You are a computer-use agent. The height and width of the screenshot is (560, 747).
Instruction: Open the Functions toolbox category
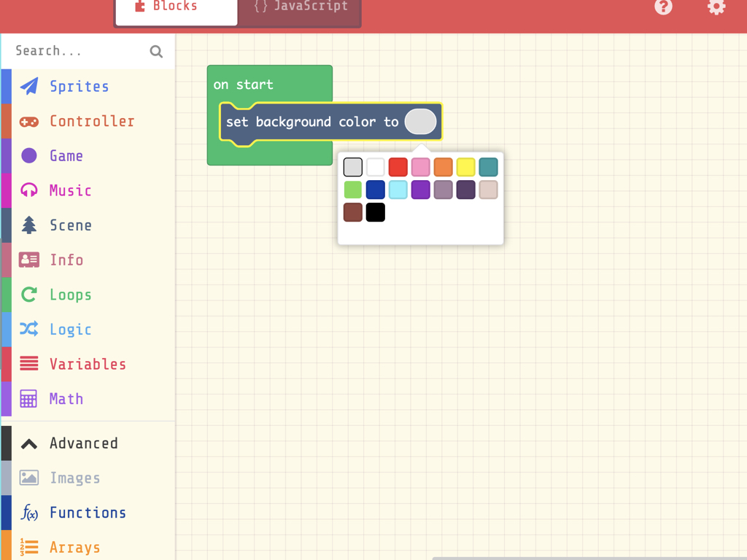88,513
